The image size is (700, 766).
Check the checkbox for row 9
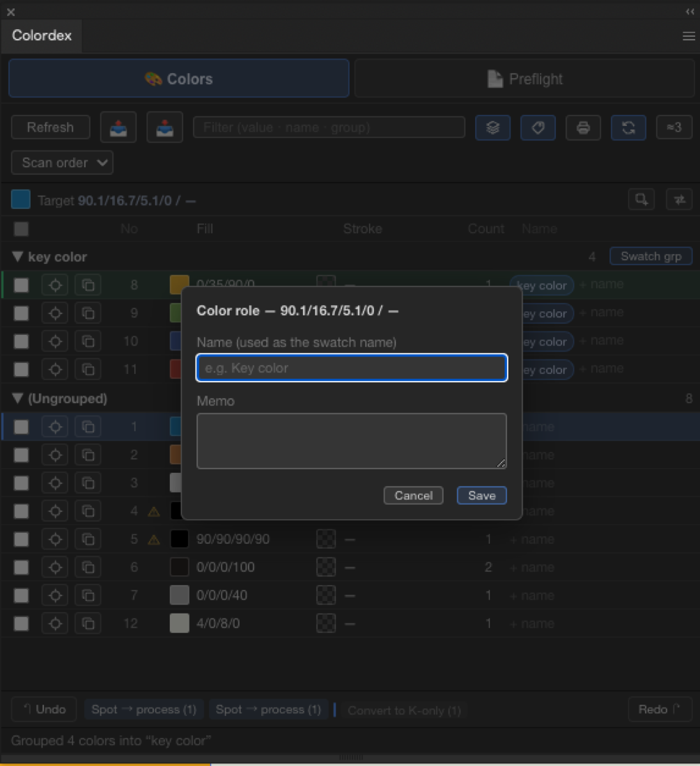(x=21, y=313)
